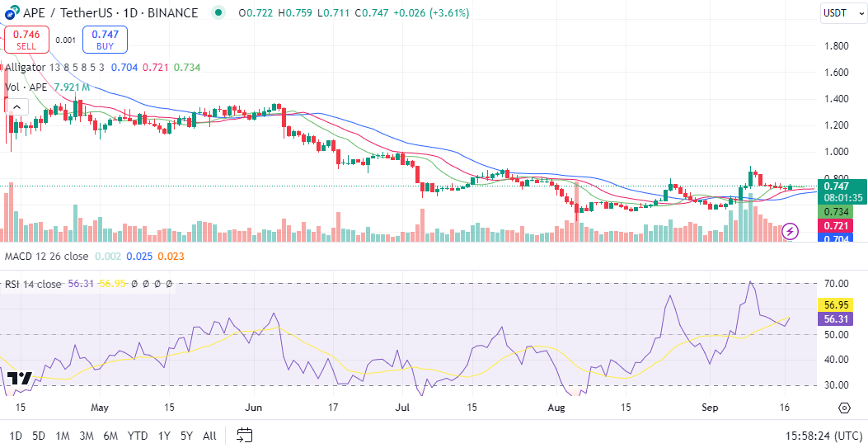
Task: Select the MACD 12 26 close legend
Action: (46, 257)
